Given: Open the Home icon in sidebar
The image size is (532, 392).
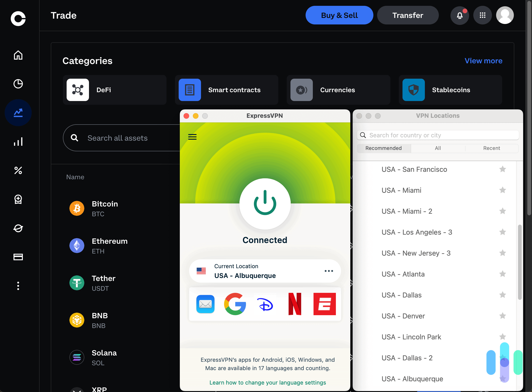Looking at the screenshot, I should (x=18, y=55).
